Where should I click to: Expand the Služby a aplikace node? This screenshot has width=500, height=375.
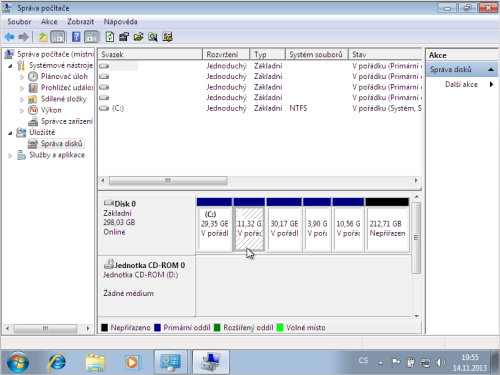[x=10, y=155]
